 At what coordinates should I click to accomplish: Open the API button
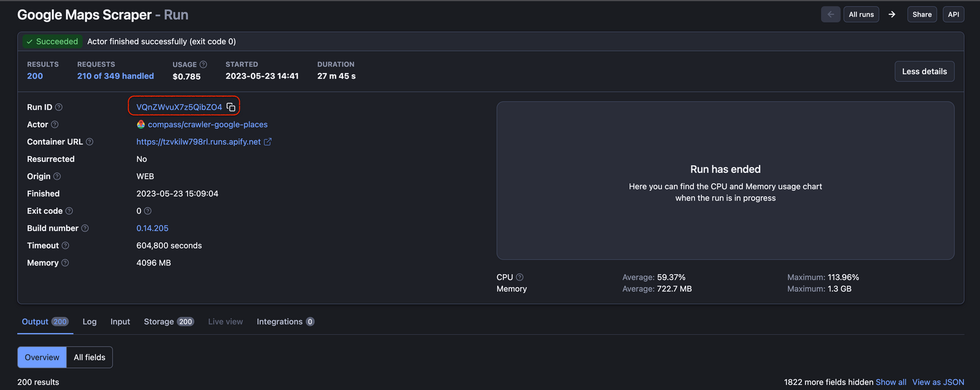pos(953,15)
